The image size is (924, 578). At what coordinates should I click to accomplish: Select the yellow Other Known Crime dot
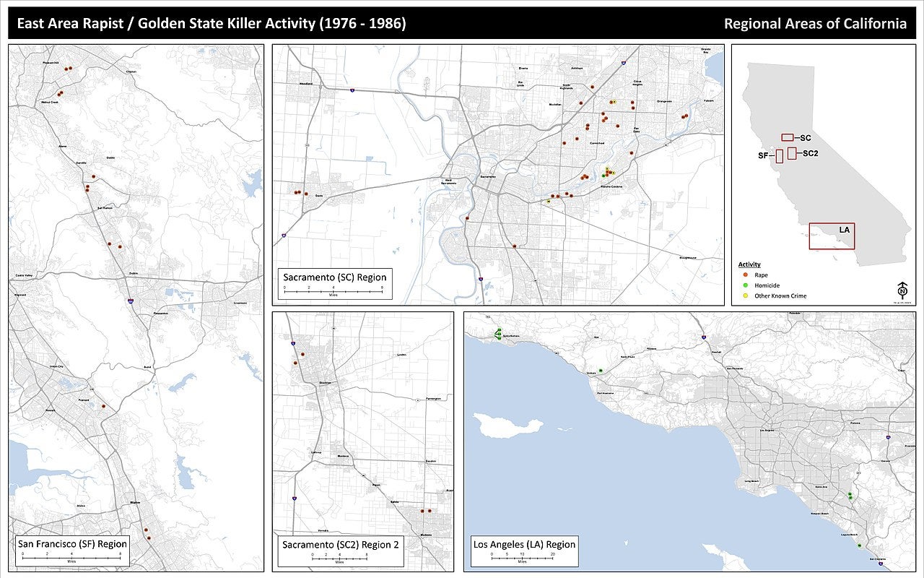click(x=745, y=296)
